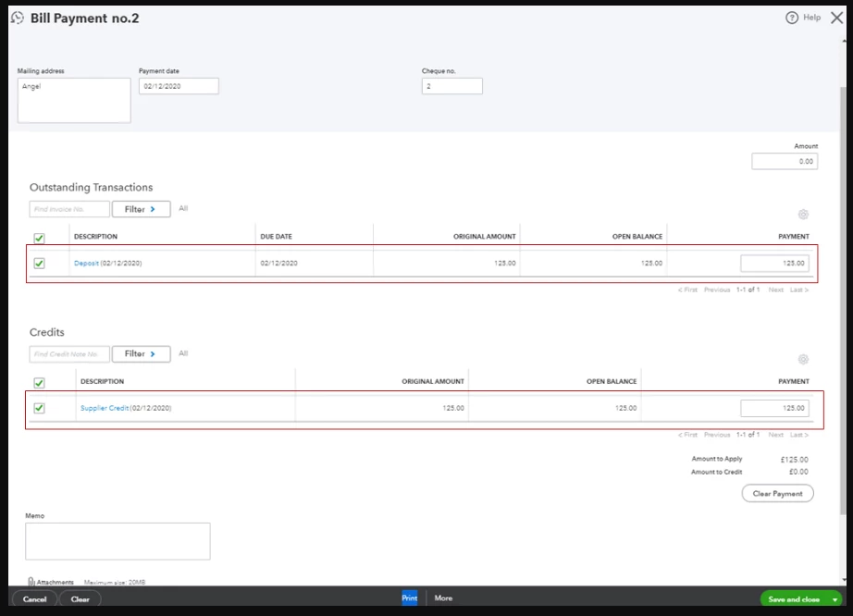
Task: Click the due date 02/12/2020 cell
Action: (278, 264)
